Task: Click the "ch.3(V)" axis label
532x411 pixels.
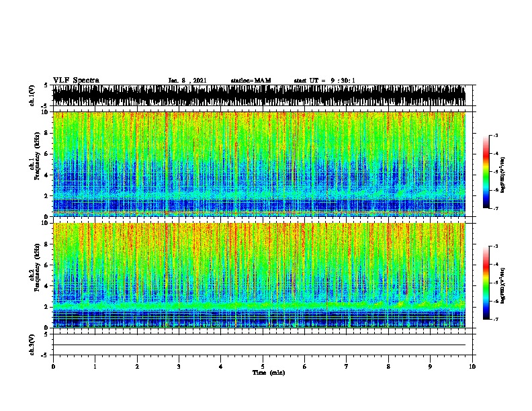Action: tap(32, 345)
